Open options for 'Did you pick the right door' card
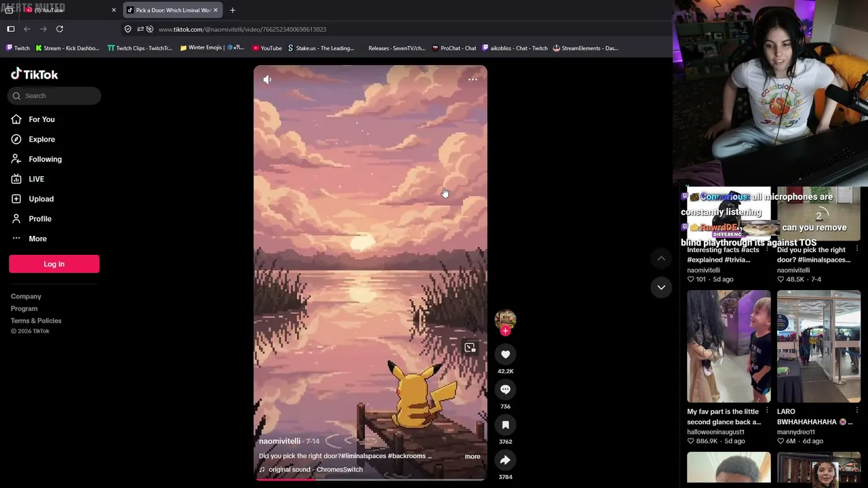The image size is (868, 488). coord(857,249)
